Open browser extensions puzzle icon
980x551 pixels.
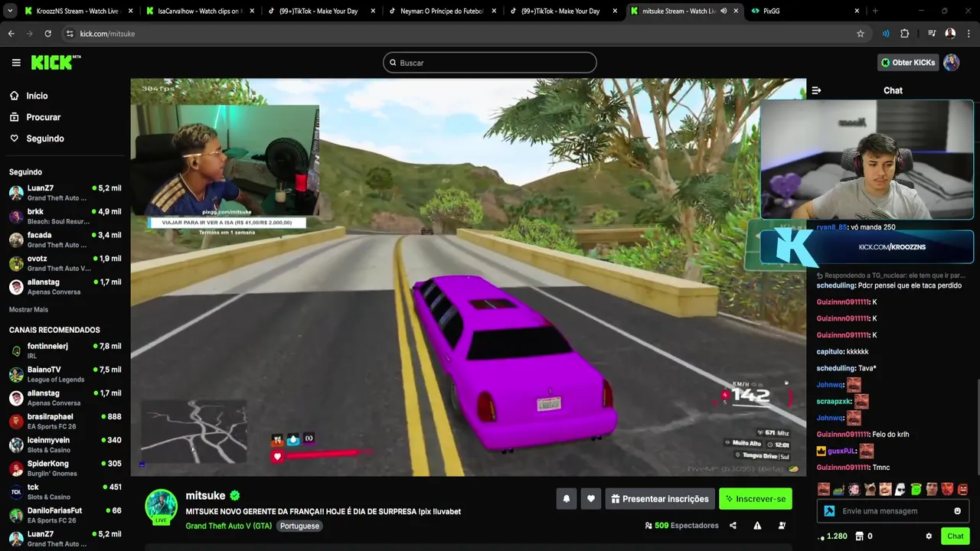[x=904, y=34]
